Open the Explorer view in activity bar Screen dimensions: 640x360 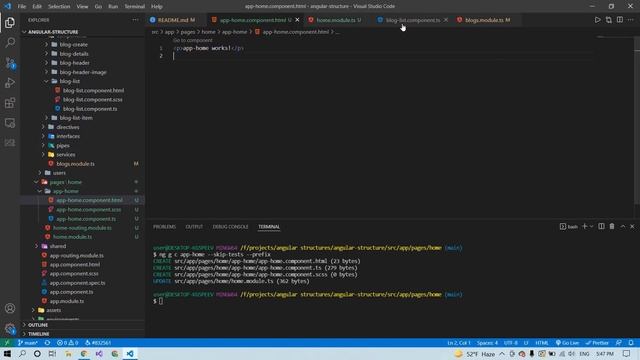[10, 22]
